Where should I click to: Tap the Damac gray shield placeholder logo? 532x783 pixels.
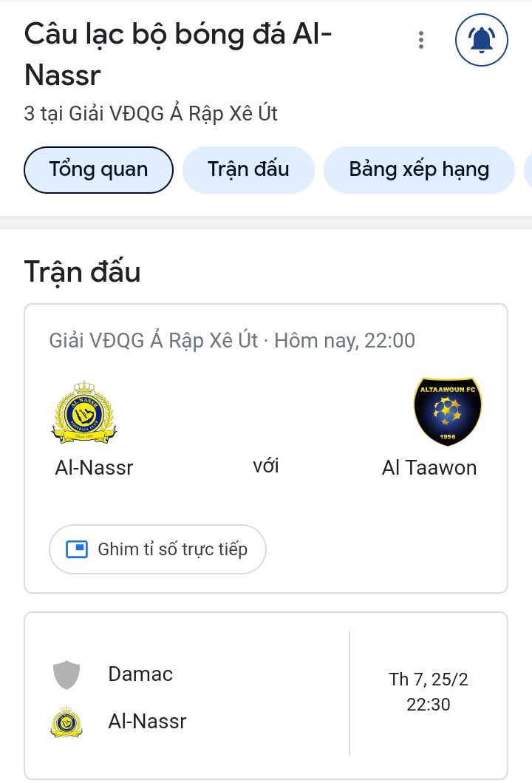[66, 674]
